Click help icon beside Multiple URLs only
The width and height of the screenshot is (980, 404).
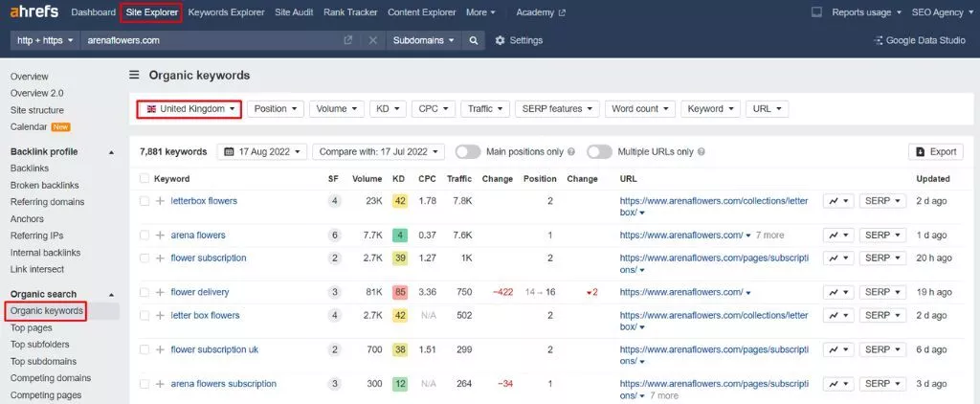coord(702,151)
